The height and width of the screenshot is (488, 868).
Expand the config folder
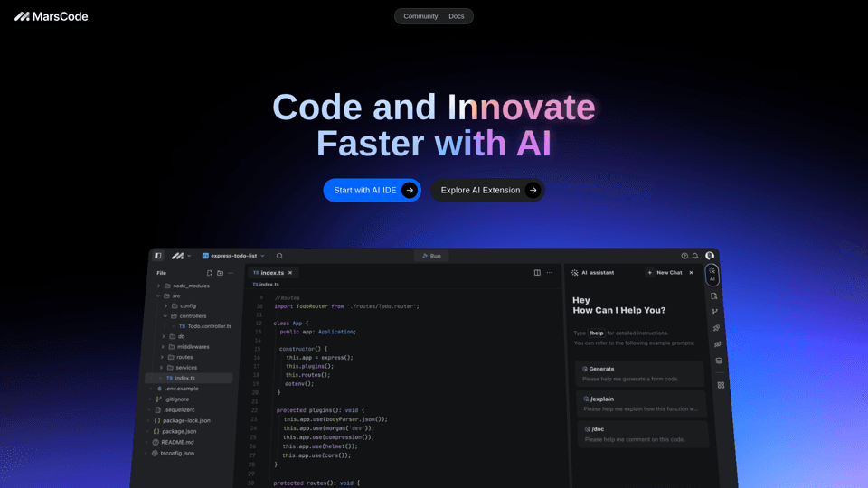coord(181,306)
